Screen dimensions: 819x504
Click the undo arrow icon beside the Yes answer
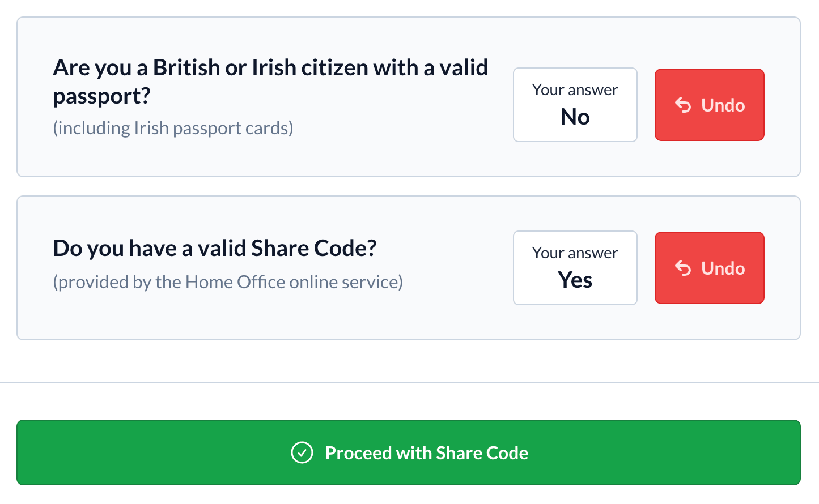[683, 268]
